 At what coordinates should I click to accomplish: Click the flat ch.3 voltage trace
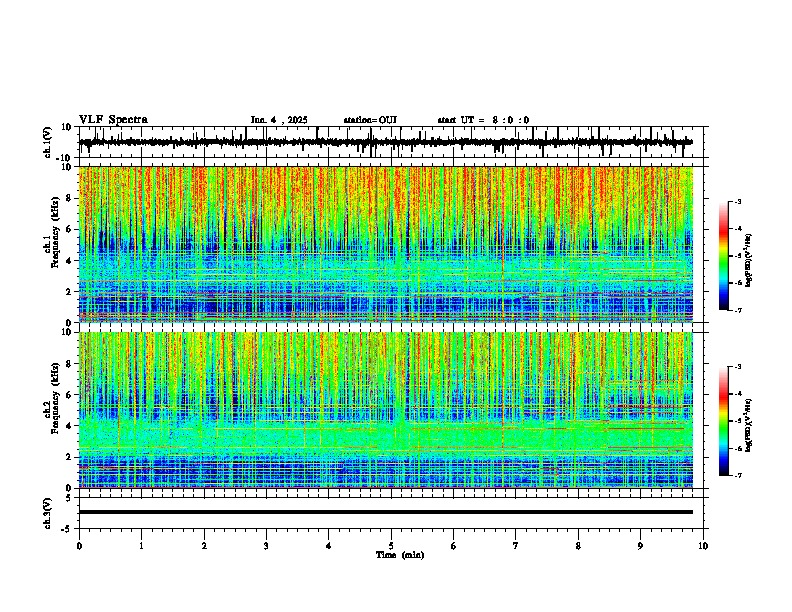385,512
